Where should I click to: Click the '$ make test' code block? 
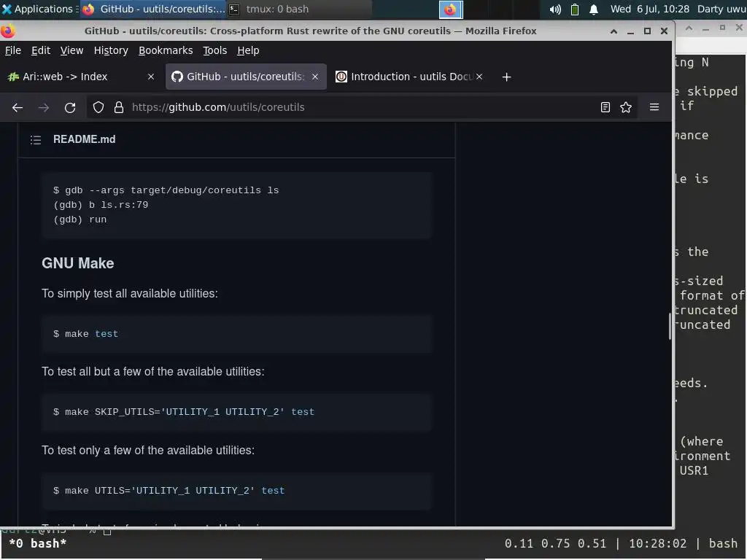pos(236,334)
